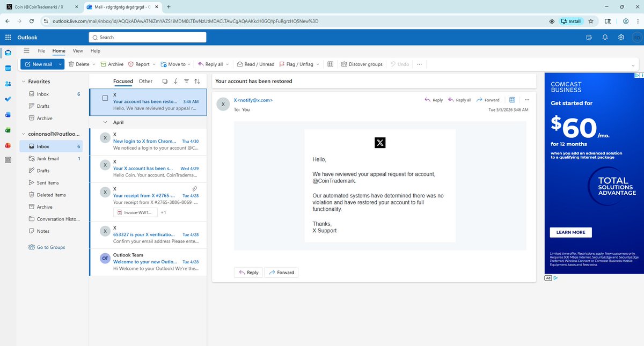Toggle the hamburger navigation pane button
The image size is (644, 346).
[x=27, y=50]
